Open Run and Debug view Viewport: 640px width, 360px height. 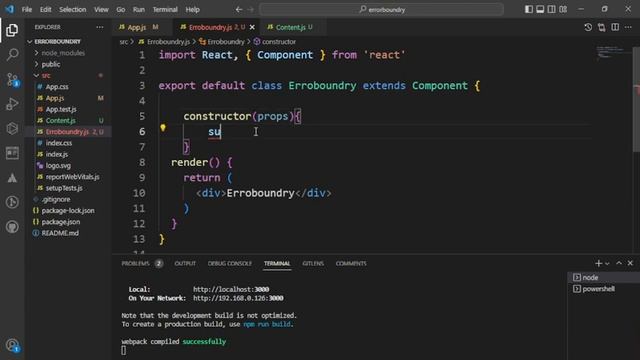[x=12, y=104]
